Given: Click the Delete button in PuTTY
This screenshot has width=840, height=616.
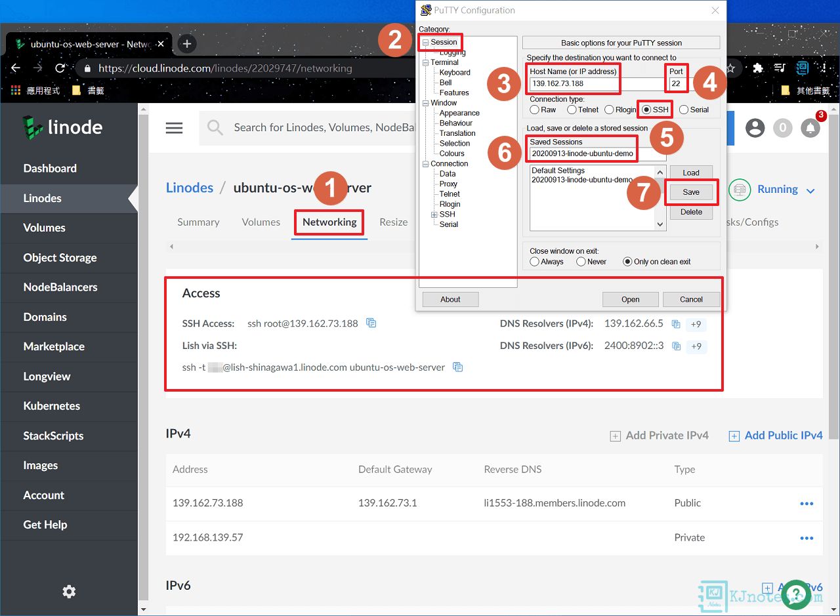Looking at the screenshot, I should click(691, 212).
